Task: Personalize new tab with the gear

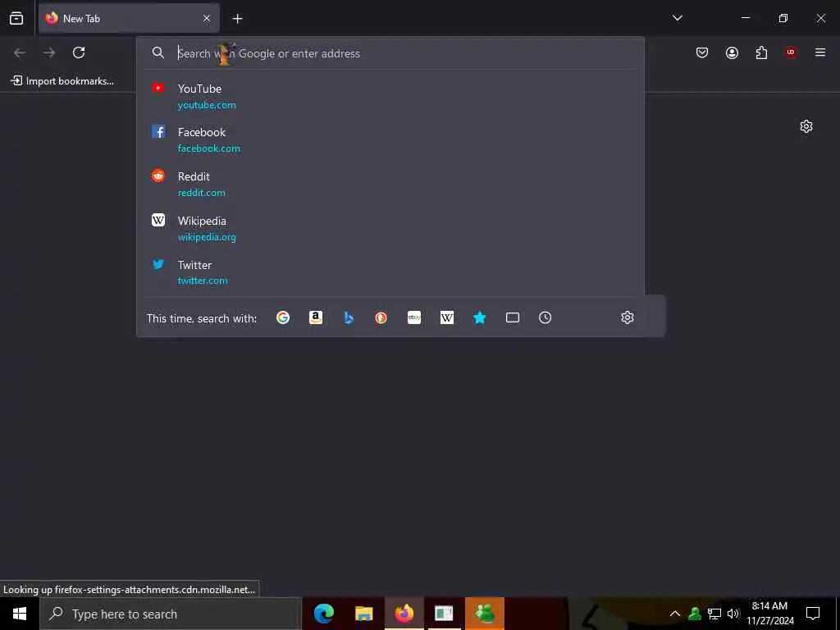Action: (x=806, y=126)
